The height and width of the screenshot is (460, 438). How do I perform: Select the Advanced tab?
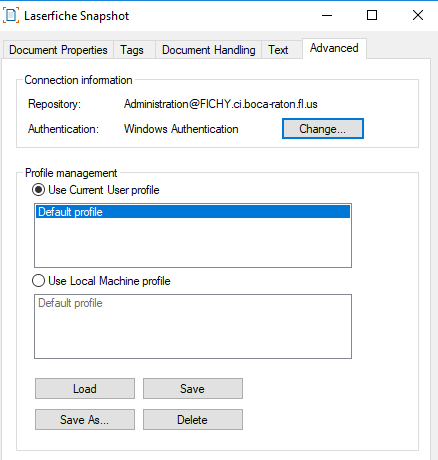click(x=334, y=48)
